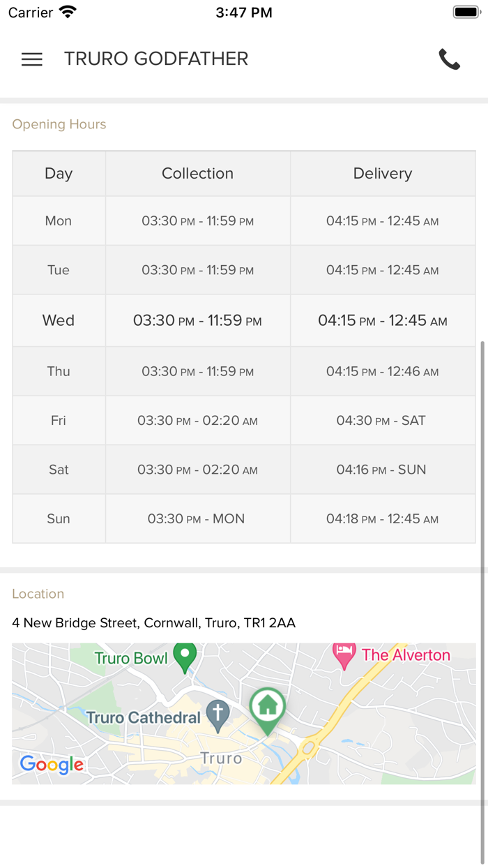Tap the Location section heading
This screenshot has height=868, width=488.
(38, 594)
